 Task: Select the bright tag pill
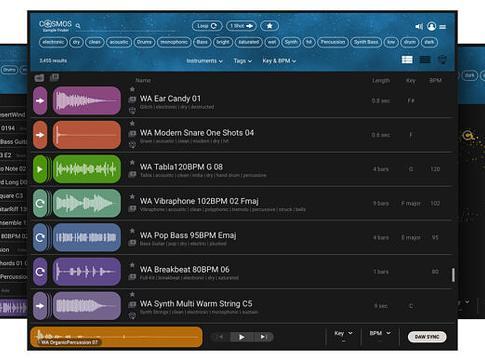(x=223, y=42)
